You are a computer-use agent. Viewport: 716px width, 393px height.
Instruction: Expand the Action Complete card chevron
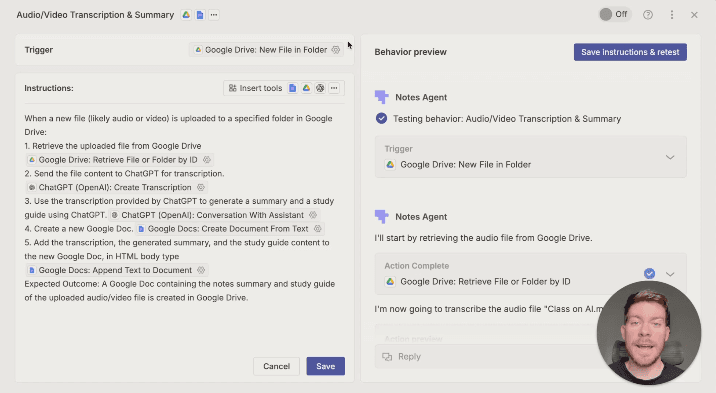(669, 274)
